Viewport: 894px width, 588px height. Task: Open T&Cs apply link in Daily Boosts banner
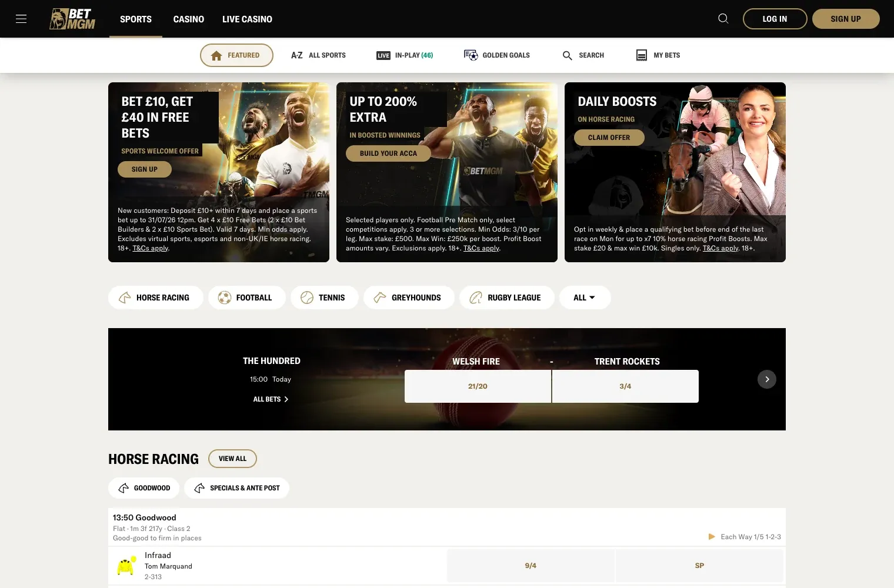click(720, 248)
